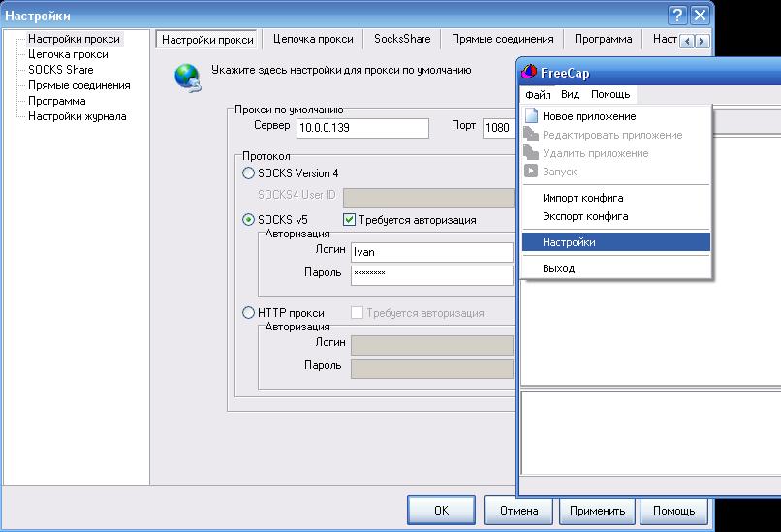The image size is (781, 532).
Task: Click the FreeCap title bar icon
Action: point(529,73)
